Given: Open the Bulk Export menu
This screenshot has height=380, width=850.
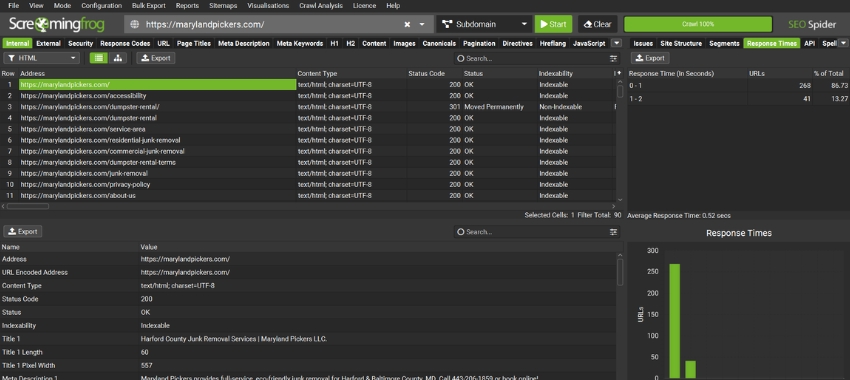Looking at the screenshot, I should (x=149, y=5).
